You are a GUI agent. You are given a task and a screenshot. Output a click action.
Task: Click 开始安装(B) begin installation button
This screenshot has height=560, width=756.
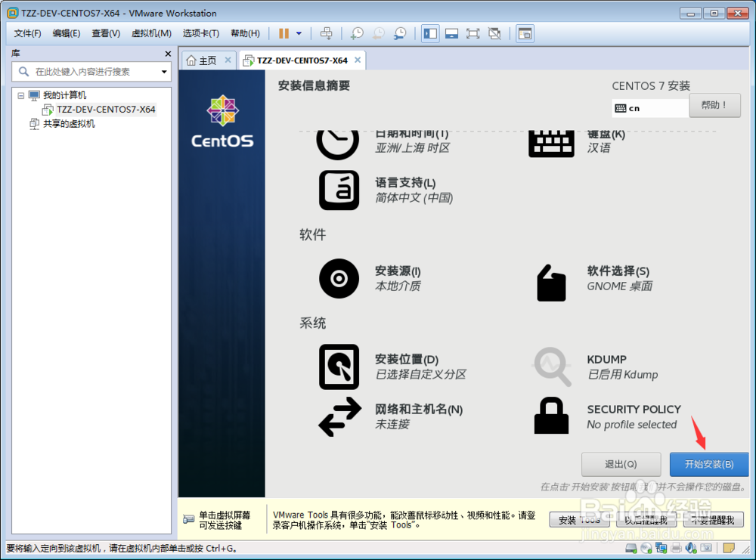click(x=709, y=464)
